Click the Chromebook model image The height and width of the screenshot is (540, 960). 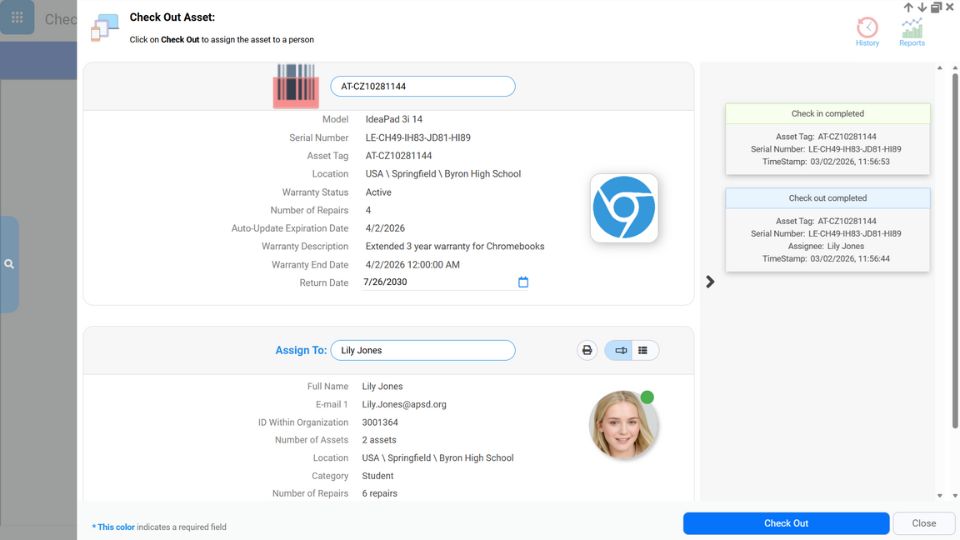pos(624,208)
